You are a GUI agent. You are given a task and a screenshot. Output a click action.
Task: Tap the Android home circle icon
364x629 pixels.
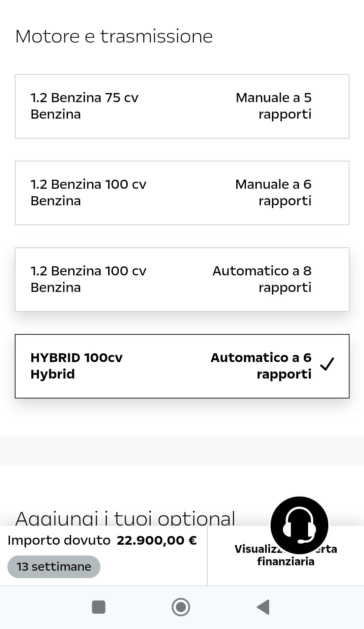[181, 607]
